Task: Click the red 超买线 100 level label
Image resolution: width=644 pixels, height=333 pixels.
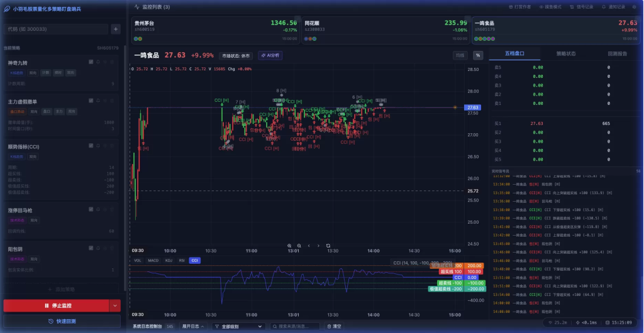Action: 450,271
